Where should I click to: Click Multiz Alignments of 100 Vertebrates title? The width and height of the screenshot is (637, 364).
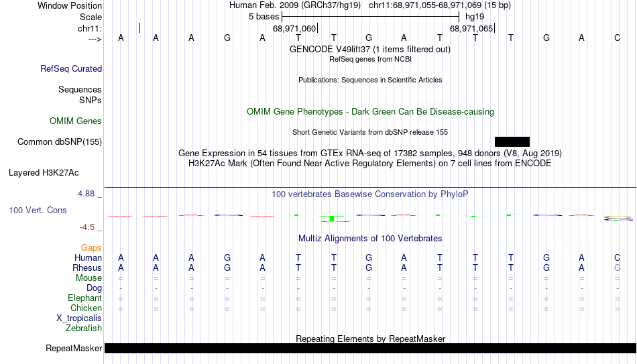(370, 239)
